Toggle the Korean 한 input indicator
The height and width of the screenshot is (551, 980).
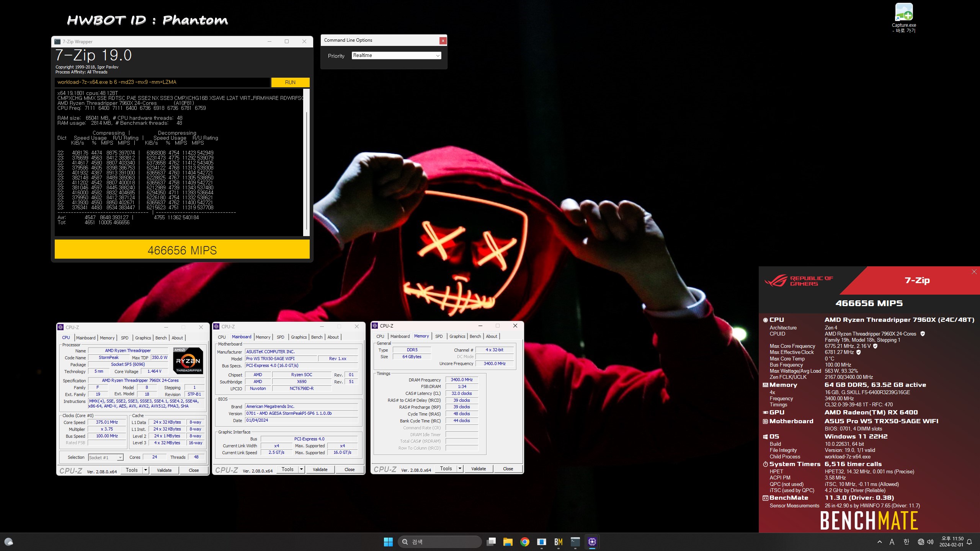[906, 542]
